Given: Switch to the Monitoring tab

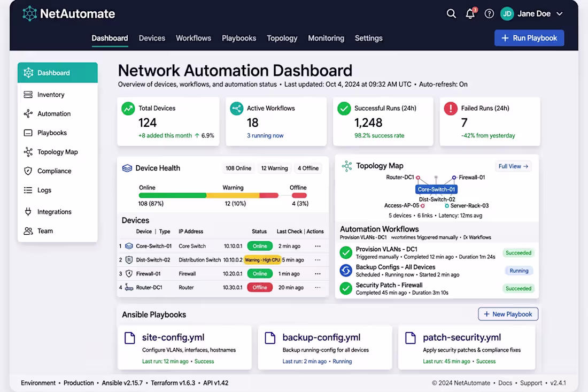Looking at the screenshot, I should click(x=326, y=39).
